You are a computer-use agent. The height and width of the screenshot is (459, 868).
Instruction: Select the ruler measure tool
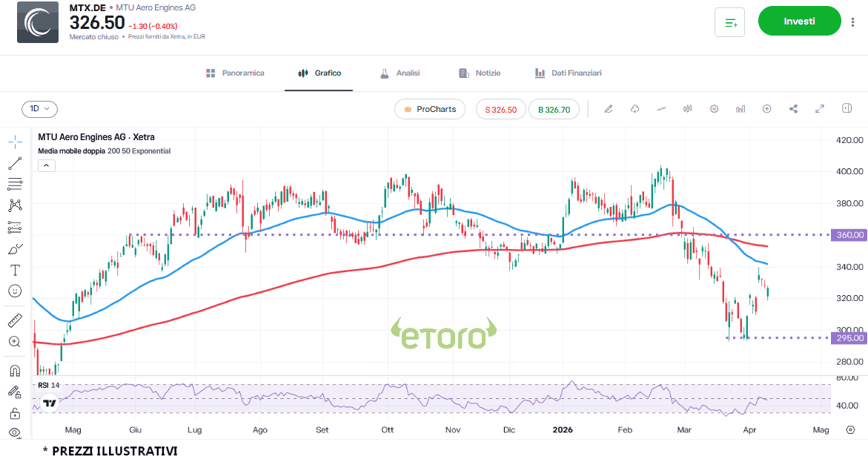(x=15, y=320)
